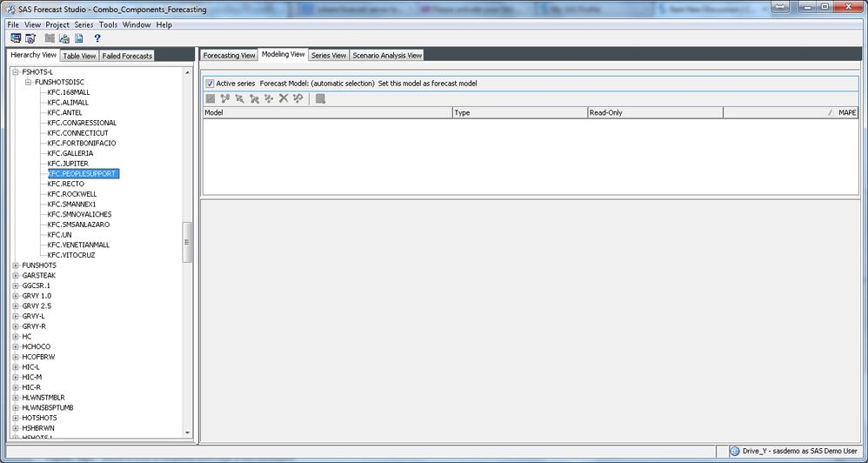Expand the HIC-M tree node
The width and height of the screenshot is (868, 463).
16,377
